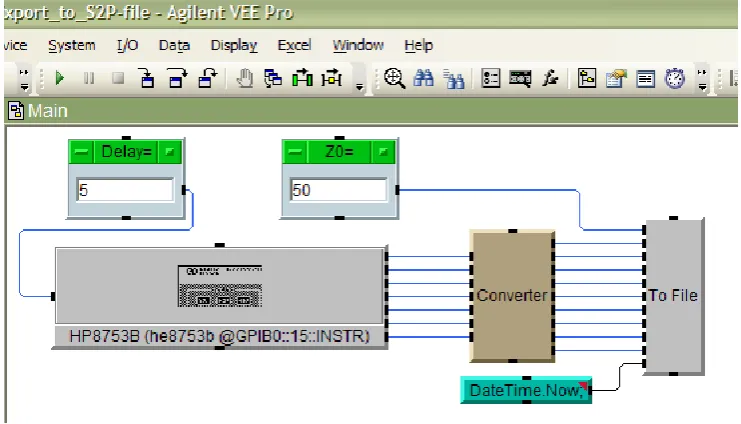Image resolution: width=741 pixels, height=424 pixels.
Task: Open the Delay= object menu button
Action: (x=81, y=152)
